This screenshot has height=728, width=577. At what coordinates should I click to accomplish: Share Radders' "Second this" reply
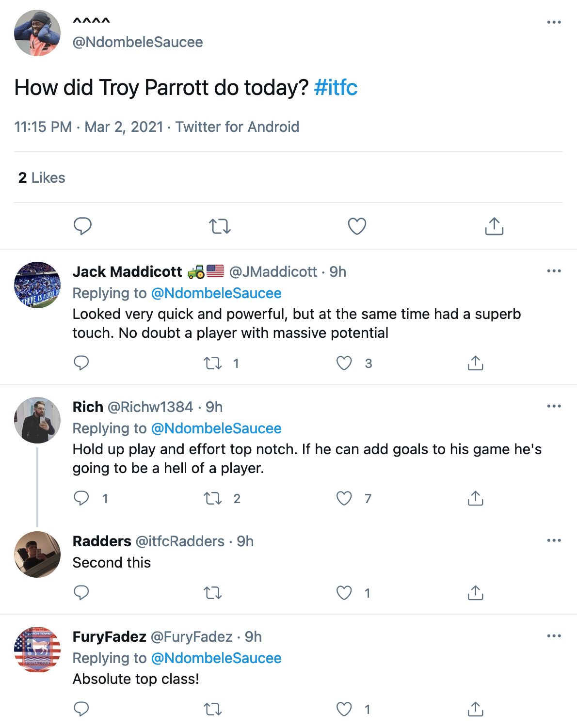pos(475,592)
